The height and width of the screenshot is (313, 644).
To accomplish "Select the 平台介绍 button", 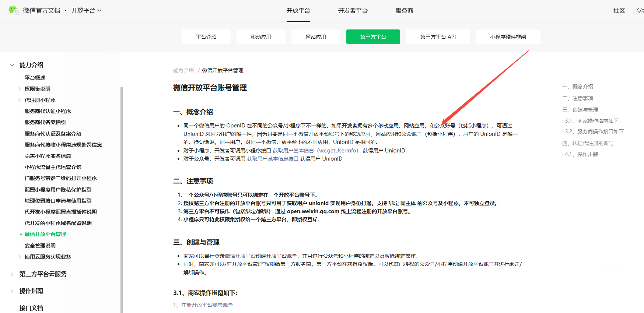I will coord(206,37).
